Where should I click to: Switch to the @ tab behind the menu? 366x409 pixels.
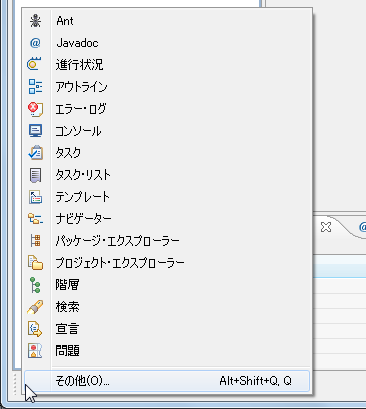pyautogui.click(x=362, y=227)
